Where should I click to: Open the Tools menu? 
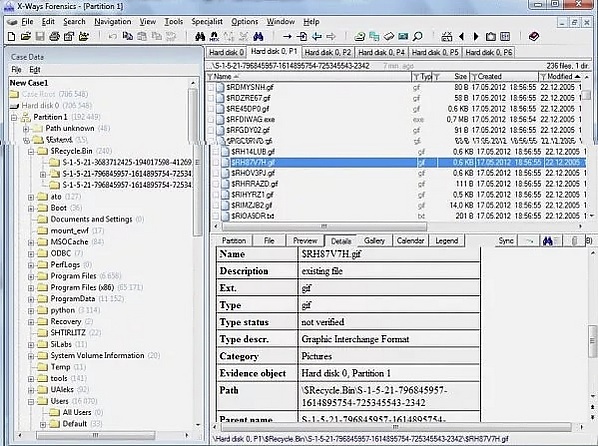click(174, 22)
